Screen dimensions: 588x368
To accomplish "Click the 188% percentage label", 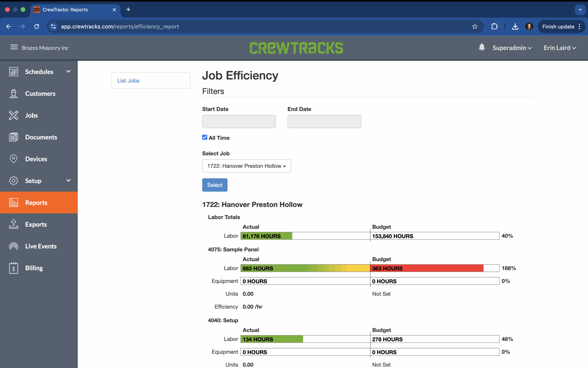I will (509, 268).
